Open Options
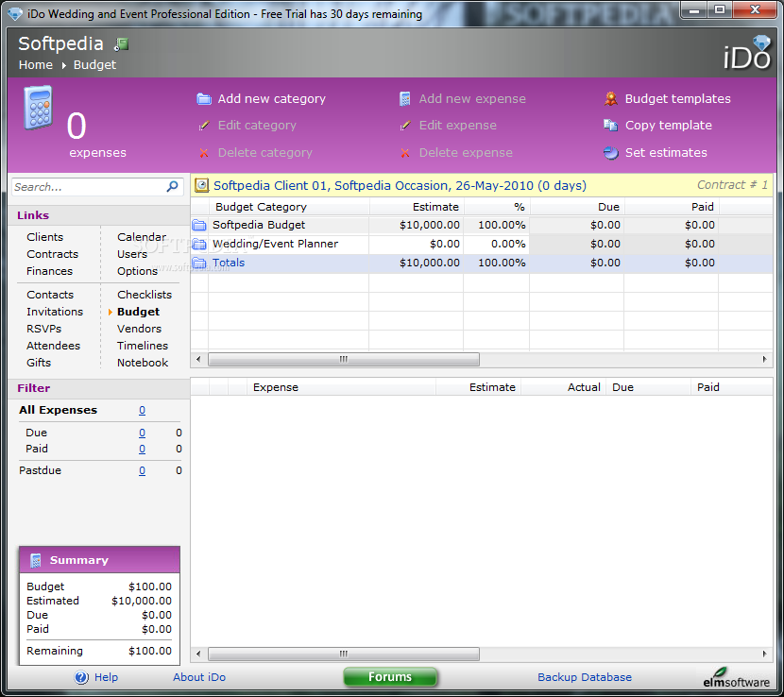Screen dimensions: 784x697 coord(137,271)
